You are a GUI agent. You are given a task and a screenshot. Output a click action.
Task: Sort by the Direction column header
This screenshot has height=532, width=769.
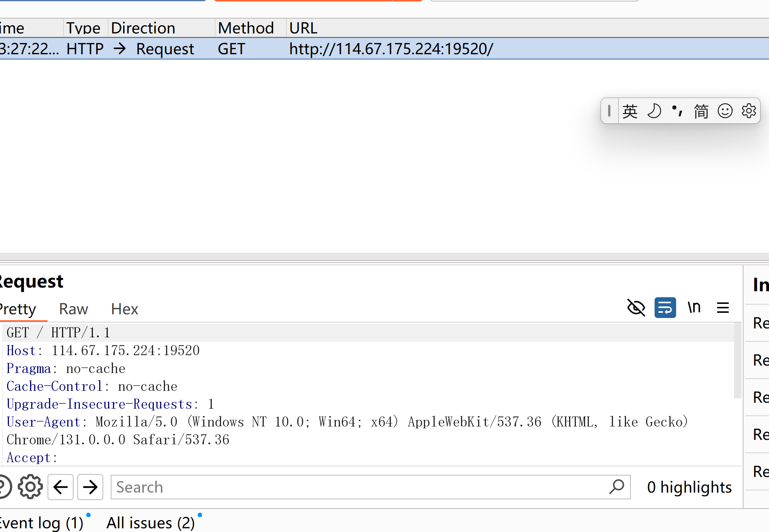tap(143, 28)
